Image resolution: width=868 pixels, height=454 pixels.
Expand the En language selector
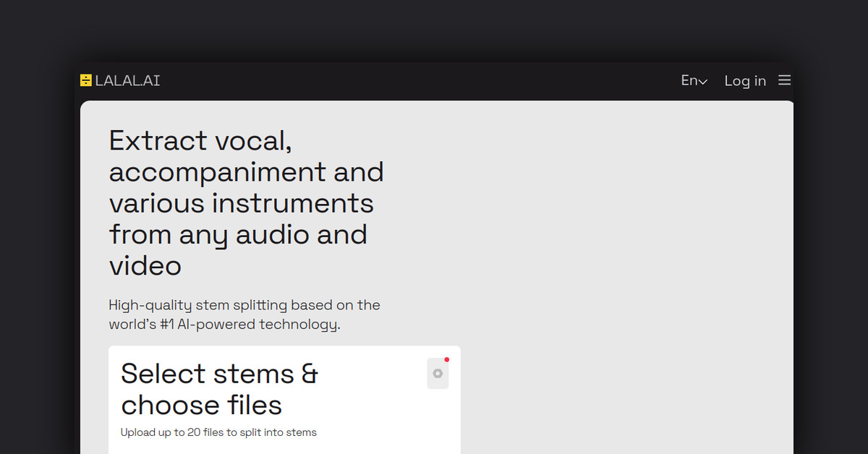[693, 80]
